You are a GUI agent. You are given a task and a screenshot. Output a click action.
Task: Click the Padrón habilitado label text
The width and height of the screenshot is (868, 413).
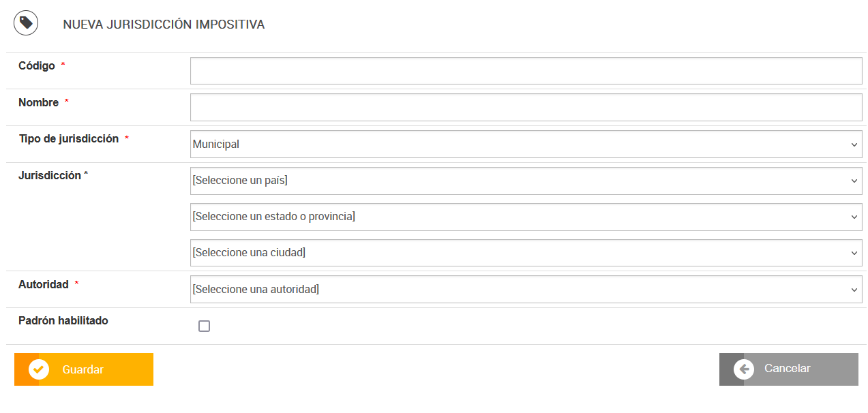(x=63, y=321)
